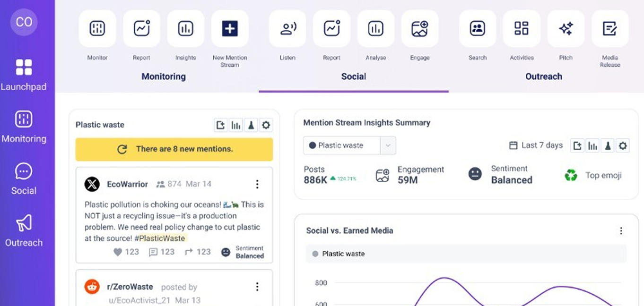644x306 pixels.
Task: Like the EcoWarrior post heart icon
Action: point(118,252)
